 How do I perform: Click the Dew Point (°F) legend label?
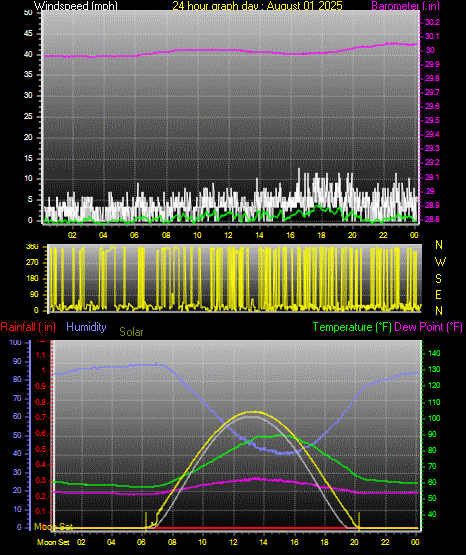428,327
